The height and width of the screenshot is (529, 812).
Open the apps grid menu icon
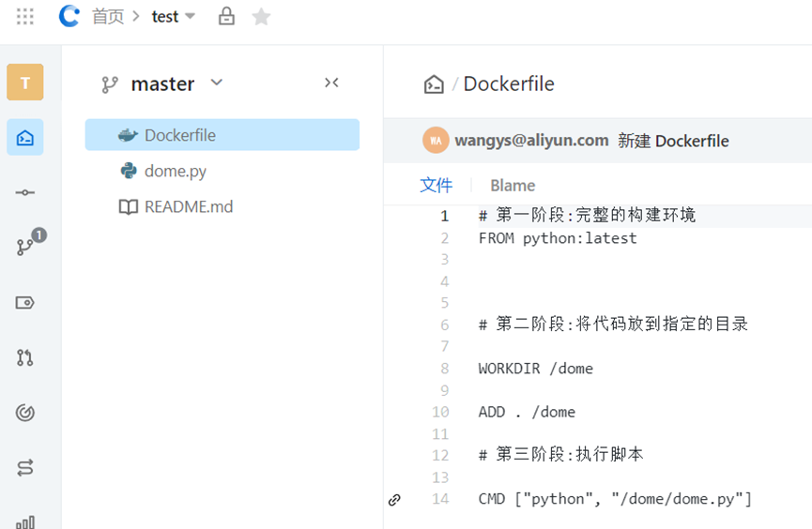(25, 17)
